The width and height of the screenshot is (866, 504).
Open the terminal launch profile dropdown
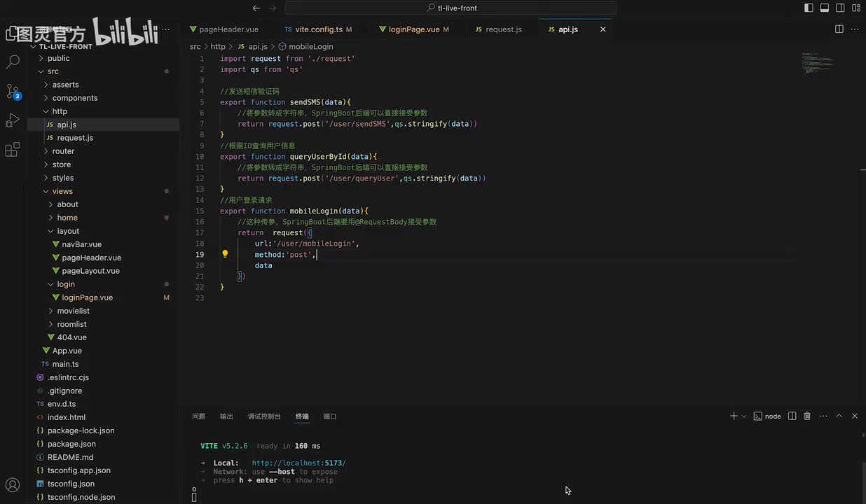point(744,416)
